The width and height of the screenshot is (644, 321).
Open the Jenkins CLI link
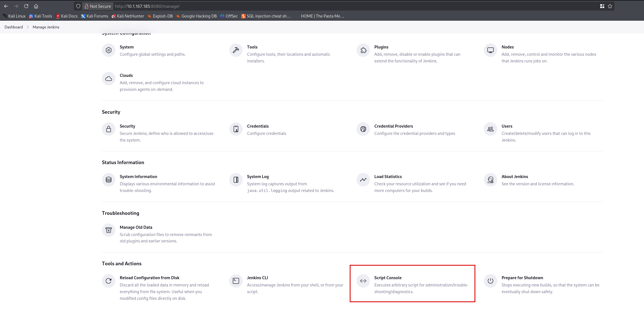click(257, 278)
